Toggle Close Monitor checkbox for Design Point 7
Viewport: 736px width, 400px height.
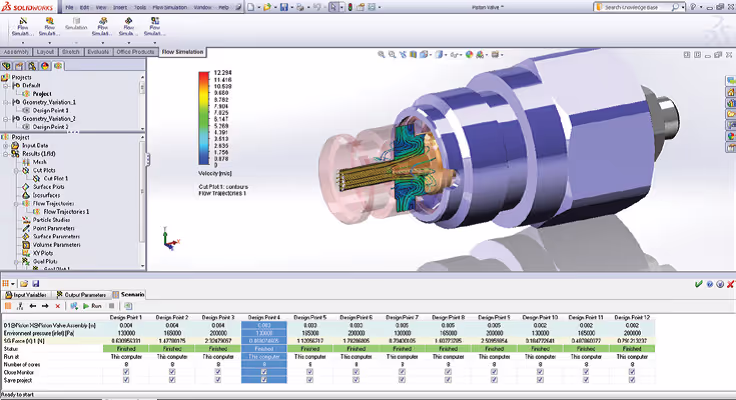pyautogui.click(x=402, y=372)
